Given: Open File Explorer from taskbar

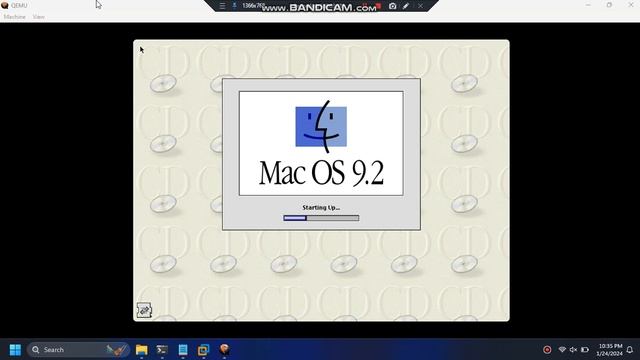Looking at the screenshot, I should (x=142, y=350).
